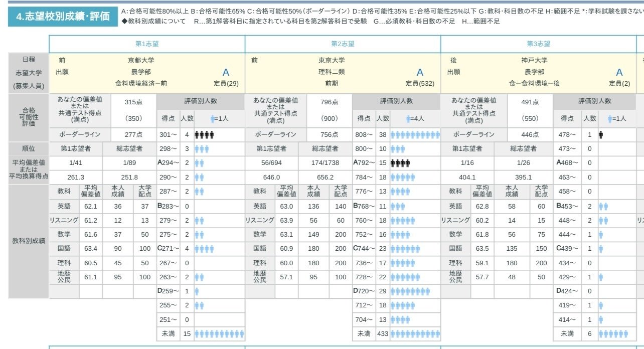Image resolution: width=644 pixels, height=349 pixels.
Task: Click the 315点 score cell
Action: click(x=133, y=102)
